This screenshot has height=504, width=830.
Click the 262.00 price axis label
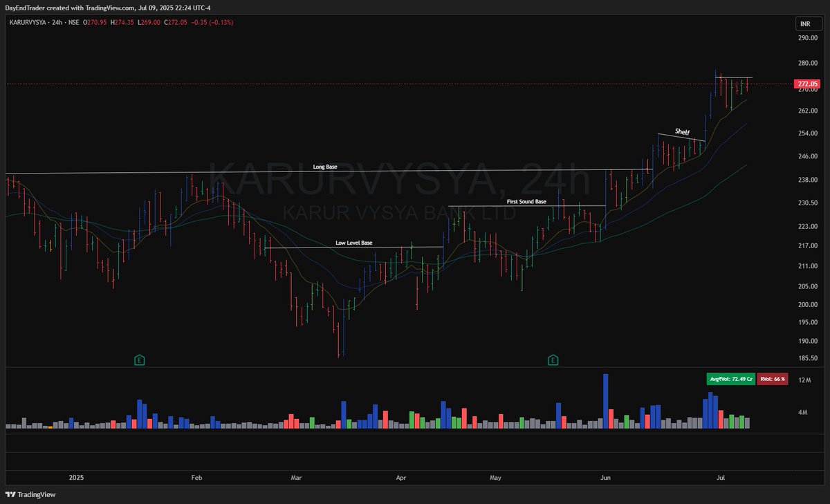coord(807,111)
